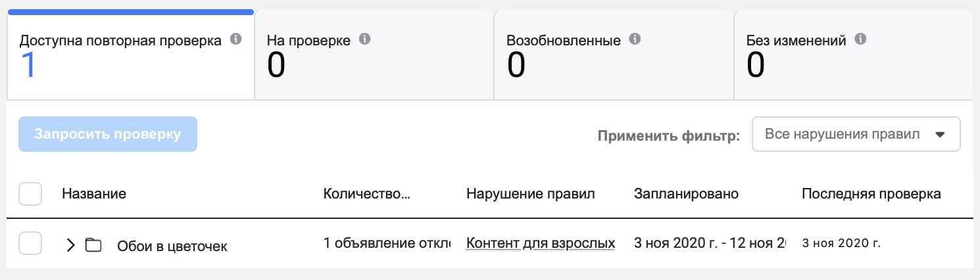Click info icon beside Доступна повторная проверка
This screenshot has height=280, width=980.
pos(236,39)
